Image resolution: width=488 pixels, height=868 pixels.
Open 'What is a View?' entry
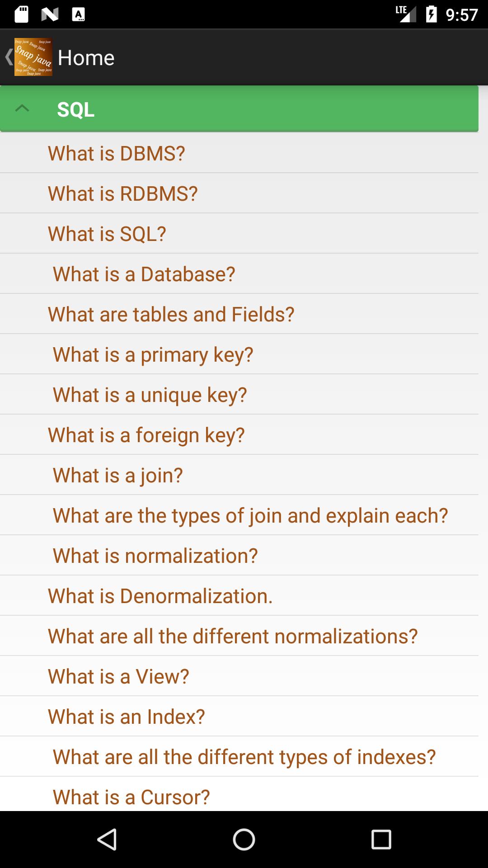pos(239,676)
